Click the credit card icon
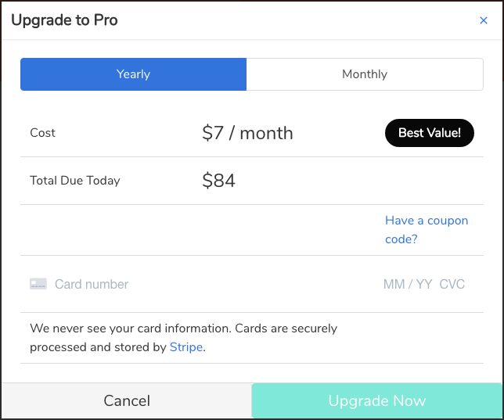504x420 pixels. point(38,284)
